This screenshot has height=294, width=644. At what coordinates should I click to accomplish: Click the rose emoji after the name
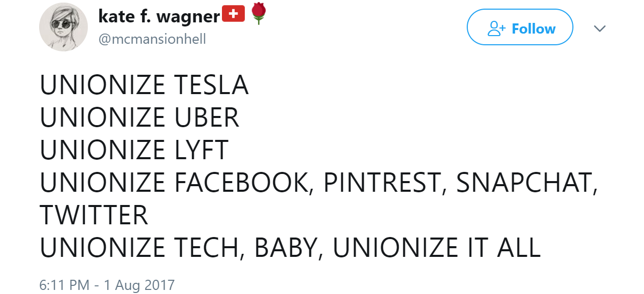(259, 14)
